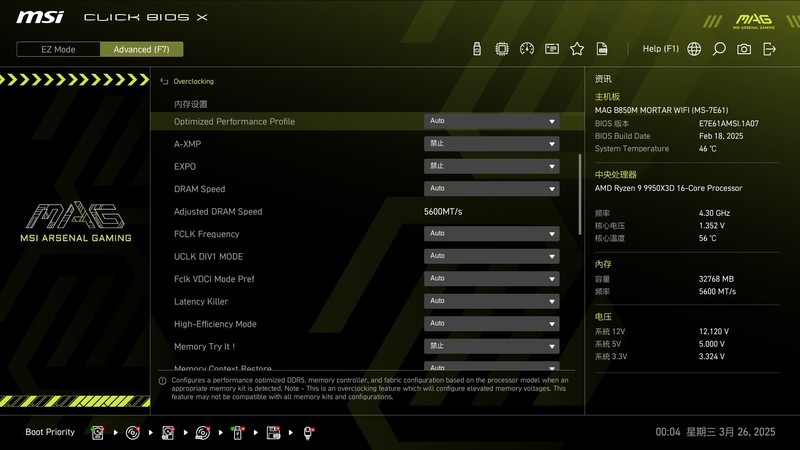Open the A-XMP dropdown
800x450 pixels.
pyautogui.click(x=491, y=144)
